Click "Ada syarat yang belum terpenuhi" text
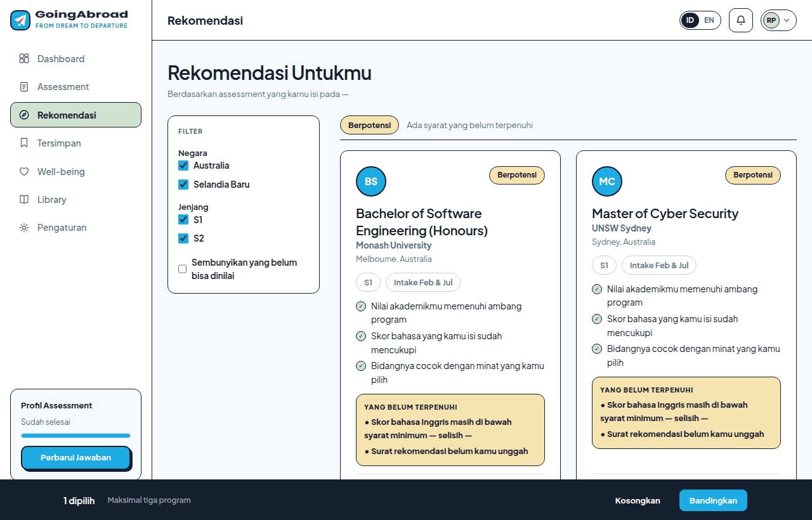 [469, 125]
